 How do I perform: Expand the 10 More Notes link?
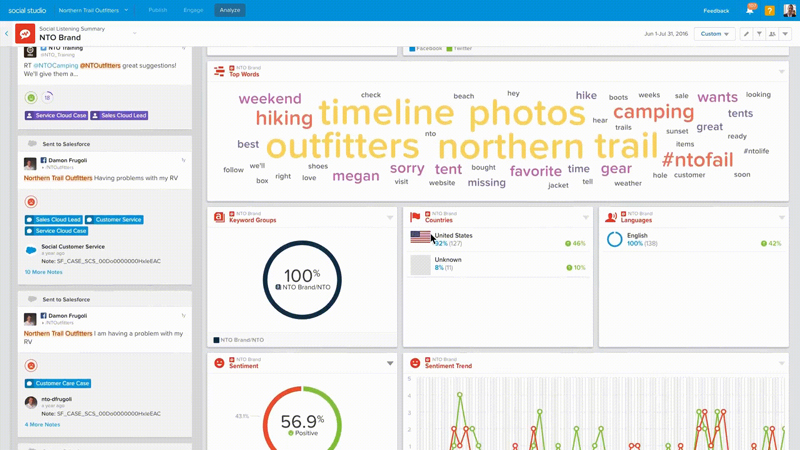coord(43,272)
